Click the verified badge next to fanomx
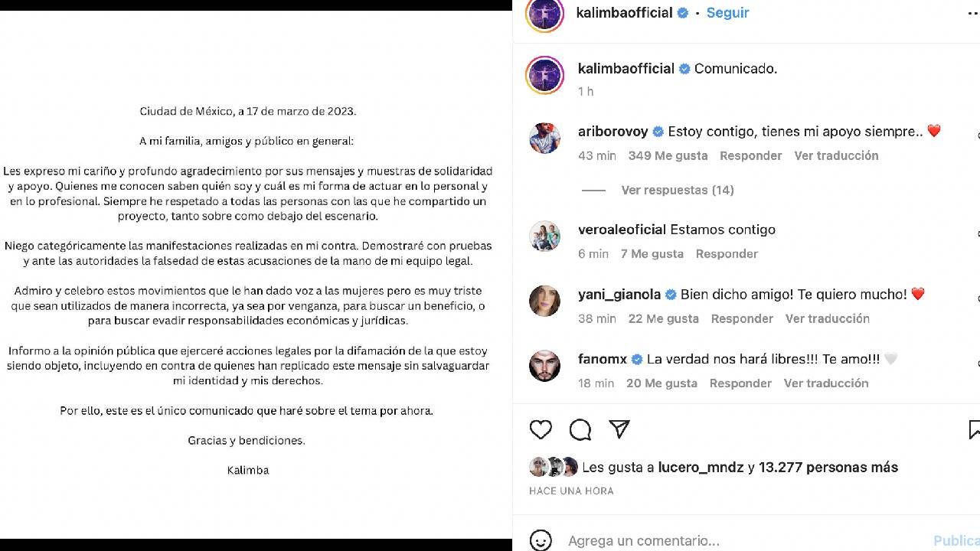The height and width of the screenshot is (551, 980). coord(636,359)
